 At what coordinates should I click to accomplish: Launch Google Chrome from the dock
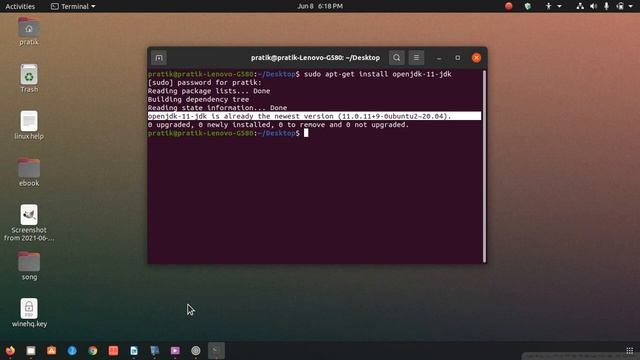93,351
